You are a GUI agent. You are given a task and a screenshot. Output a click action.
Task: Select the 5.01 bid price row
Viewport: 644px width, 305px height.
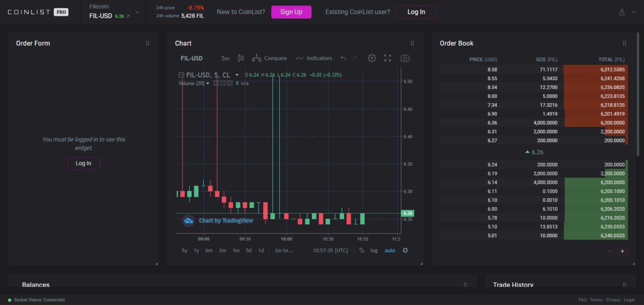pyautogui.click(x=533, y=236)
